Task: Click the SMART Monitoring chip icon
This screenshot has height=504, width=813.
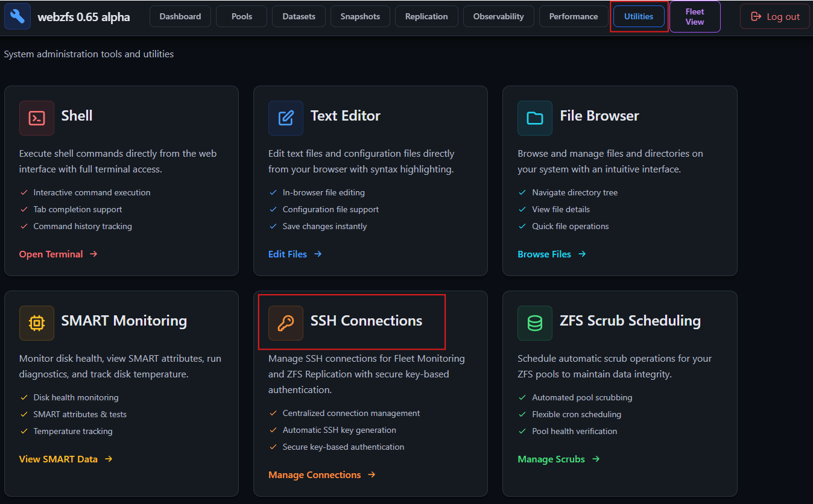Action: pyautogui.click(x=37, y=323)
